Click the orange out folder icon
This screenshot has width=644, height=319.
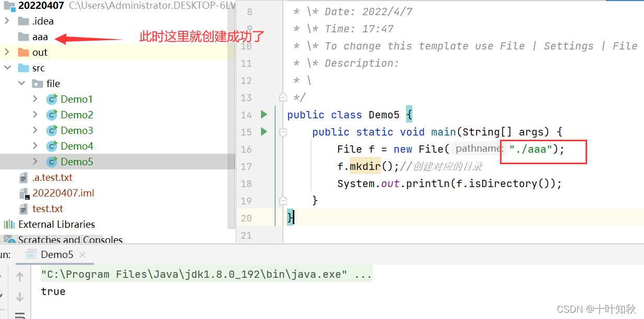pos(23,52)
